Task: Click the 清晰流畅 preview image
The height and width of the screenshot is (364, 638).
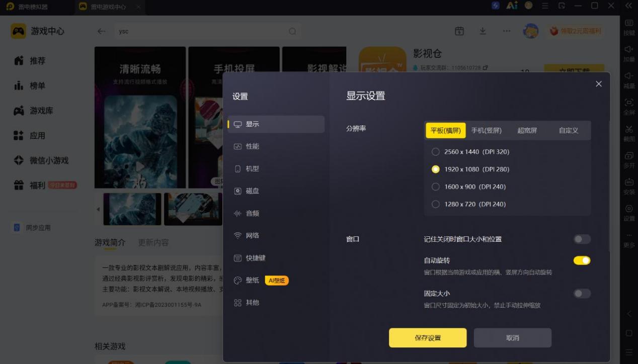Action: click(140, 117)
